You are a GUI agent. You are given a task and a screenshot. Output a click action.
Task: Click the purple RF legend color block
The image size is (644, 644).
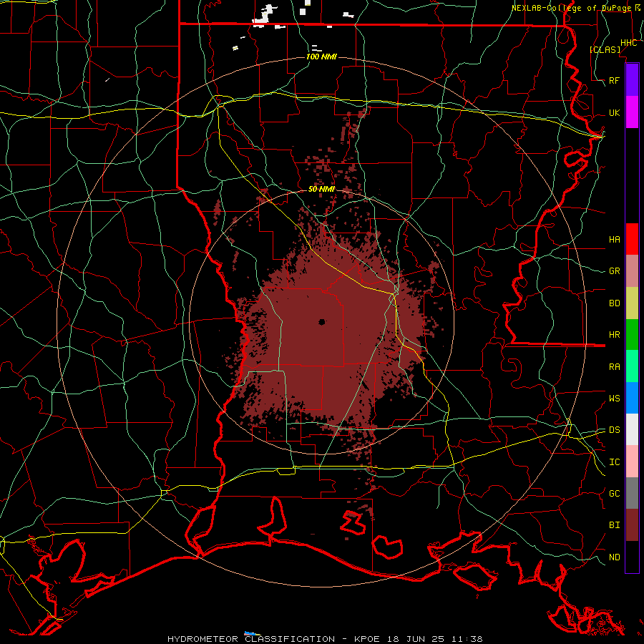coord(632,80)
